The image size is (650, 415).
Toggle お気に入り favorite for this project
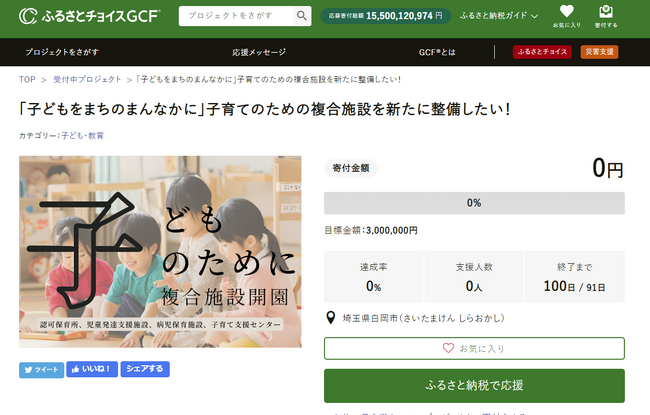(474, 348)
